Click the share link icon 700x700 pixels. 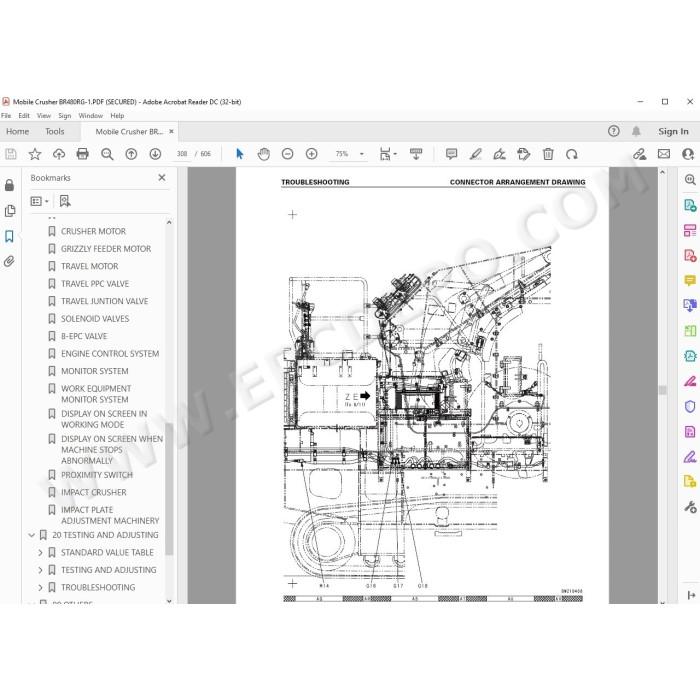[640, 154]
